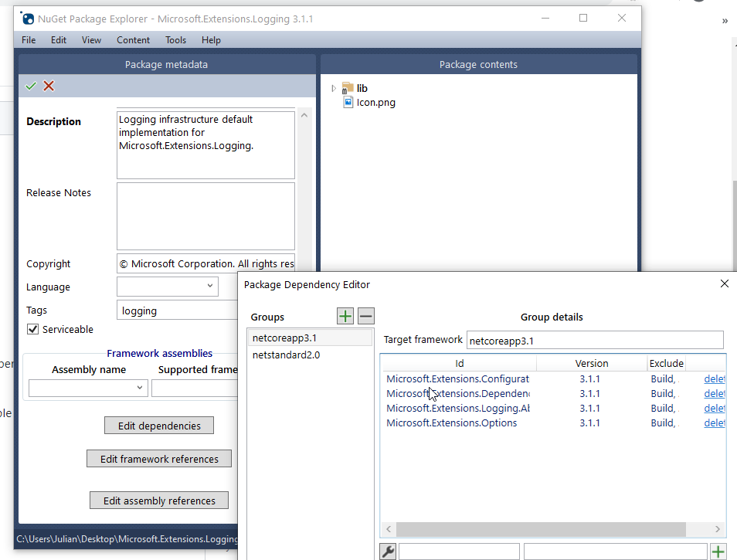Open the Assembly name combo box
This screenshot has width=737, height=560.
(88, 388)
